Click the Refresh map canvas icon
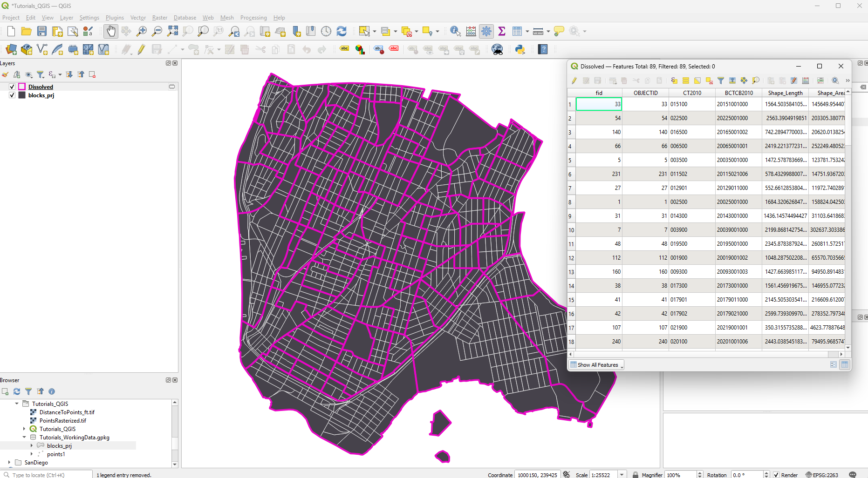This screenshot has width=868, height=478. [x=342, y=31]
